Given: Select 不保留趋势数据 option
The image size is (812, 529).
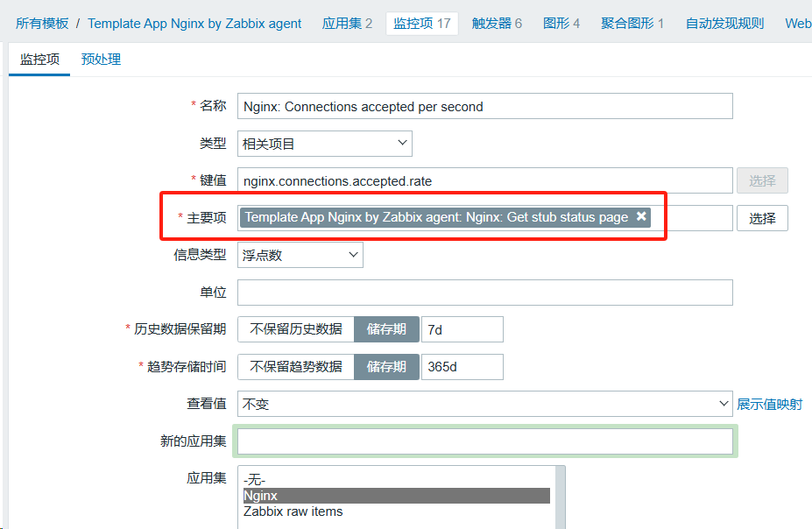Looking at the screenshot, I should 296,367.
